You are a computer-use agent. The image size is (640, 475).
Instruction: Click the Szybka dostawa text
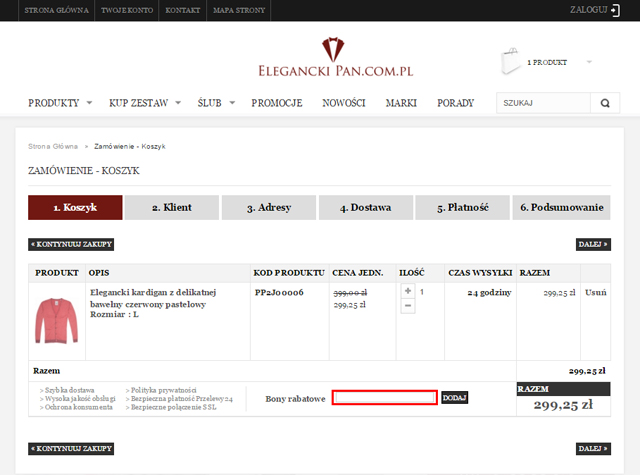pos(67,390)
